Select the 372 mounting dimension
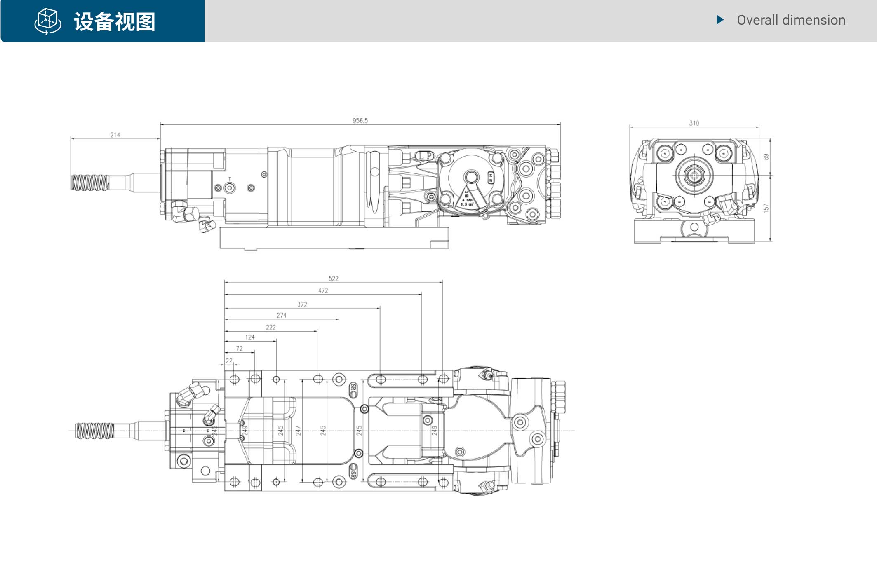This screenshot has height=588, width=877. click(x=302, y=305)
